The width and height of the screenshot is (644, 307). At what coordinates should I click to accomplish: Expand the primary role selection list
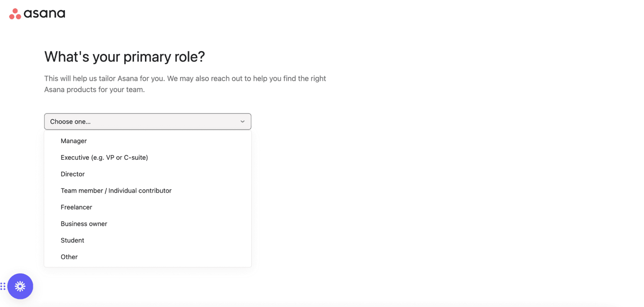click(148, 121)
